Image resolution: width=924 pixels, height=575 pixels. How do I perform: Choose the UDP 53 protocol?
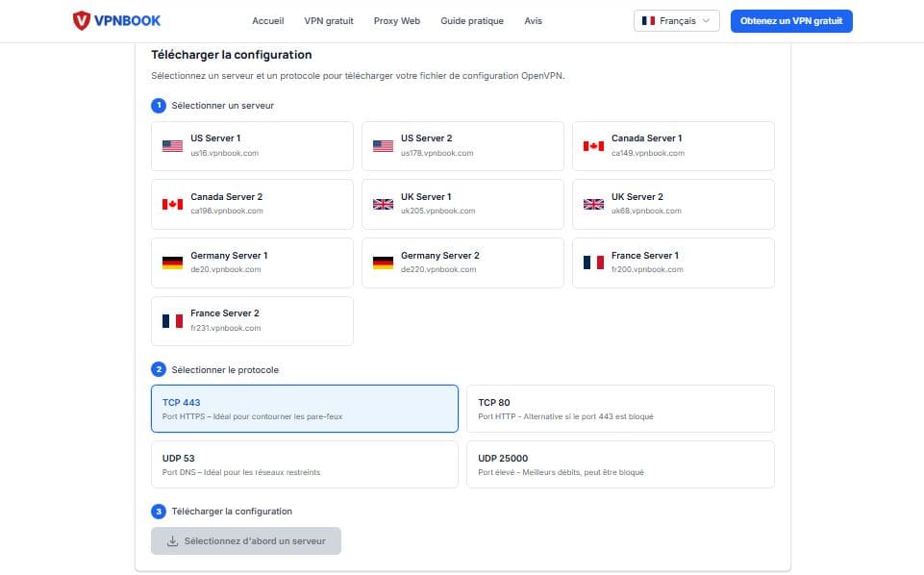point(305,464)
